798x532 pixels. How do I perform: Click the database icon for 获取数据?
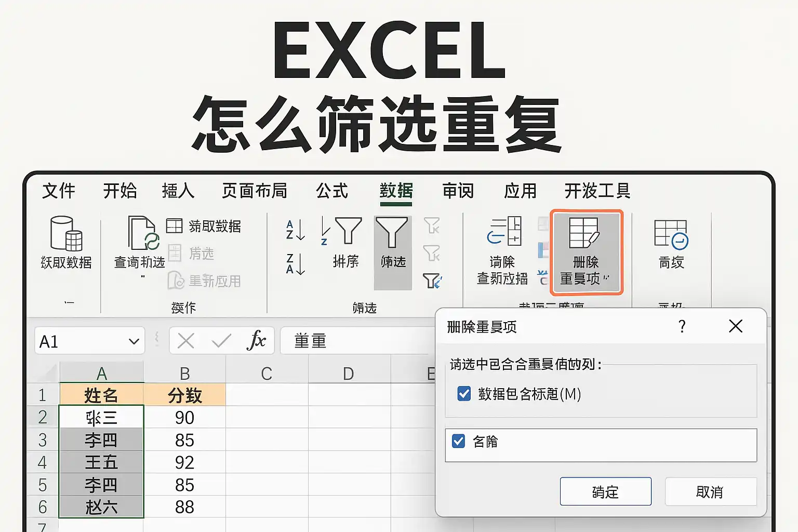click(66, 233)
